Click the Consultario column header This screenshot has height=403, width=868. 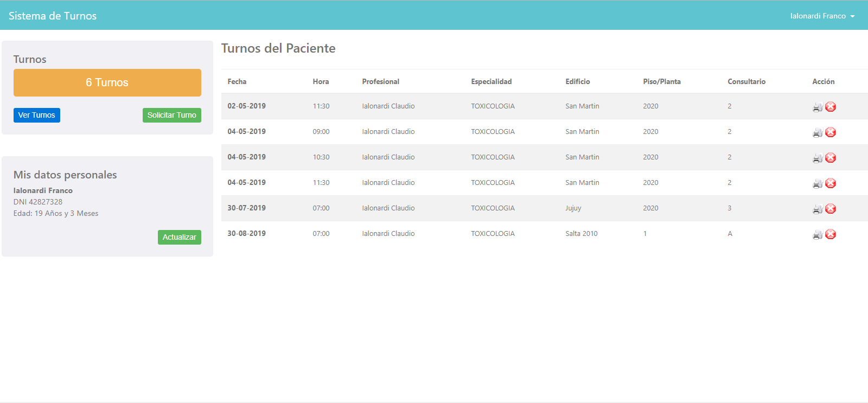point(746,81)
